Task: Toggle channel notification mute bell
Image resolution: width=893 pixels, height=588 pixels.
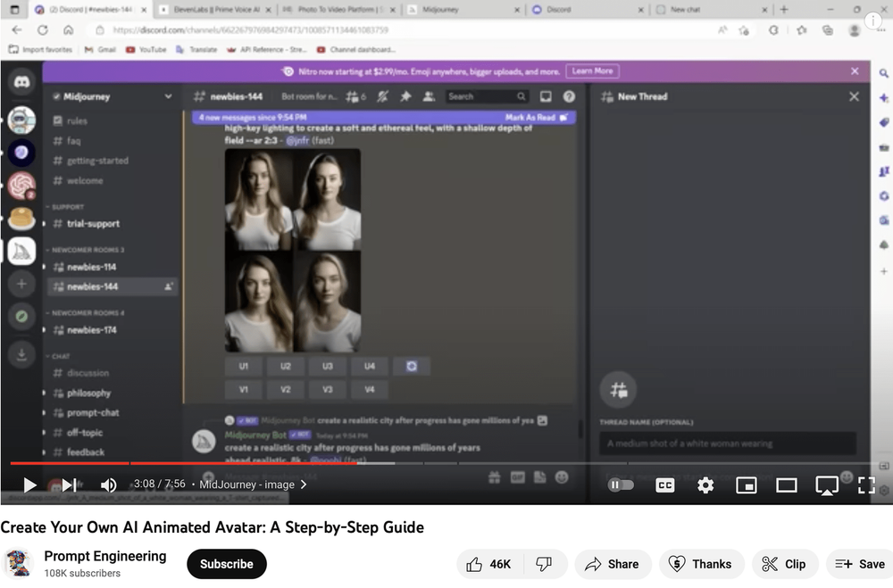Action: (383, 96)
